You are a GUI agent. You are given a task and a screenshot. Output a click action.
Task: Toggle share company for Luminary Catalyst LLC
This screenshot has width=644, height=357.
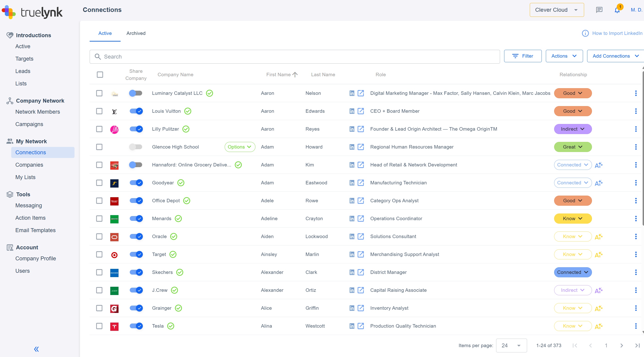click(136, 93)
